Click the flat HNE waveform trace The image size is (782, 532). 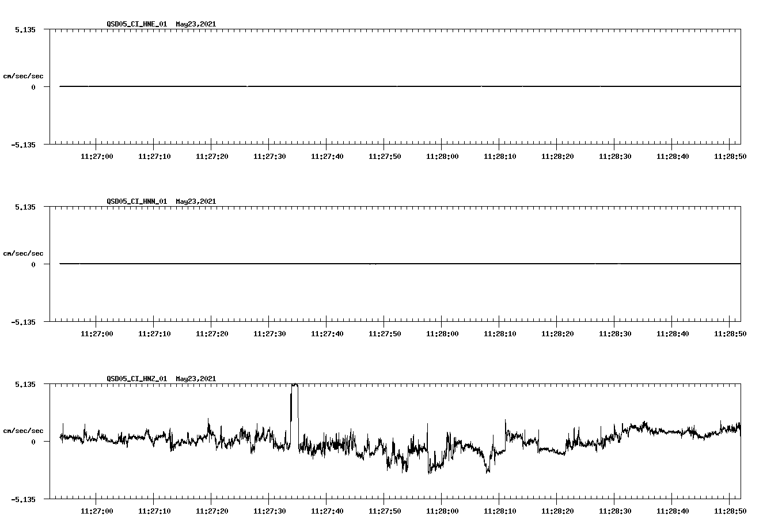tap(346, 86)
